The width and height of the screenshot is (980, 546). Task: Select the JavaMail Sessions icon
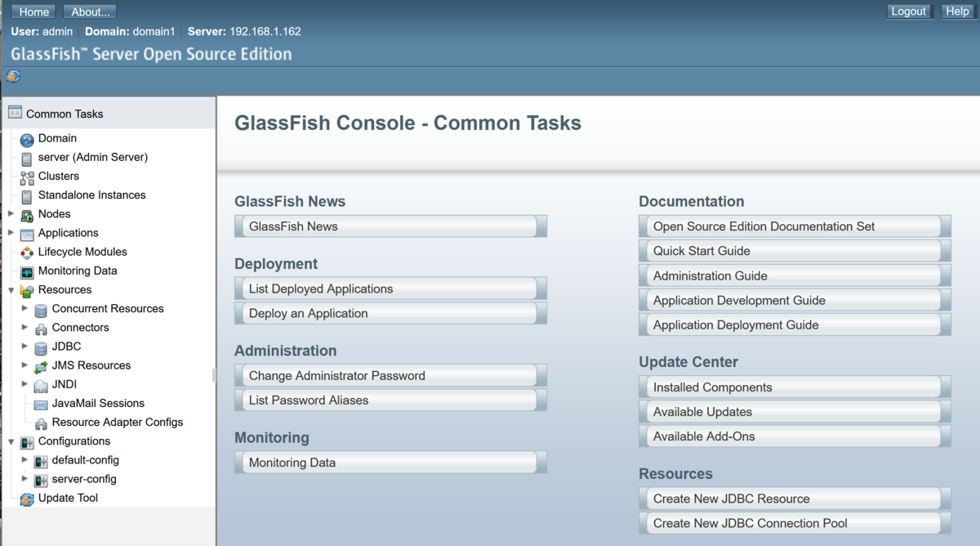click(40, 403)
